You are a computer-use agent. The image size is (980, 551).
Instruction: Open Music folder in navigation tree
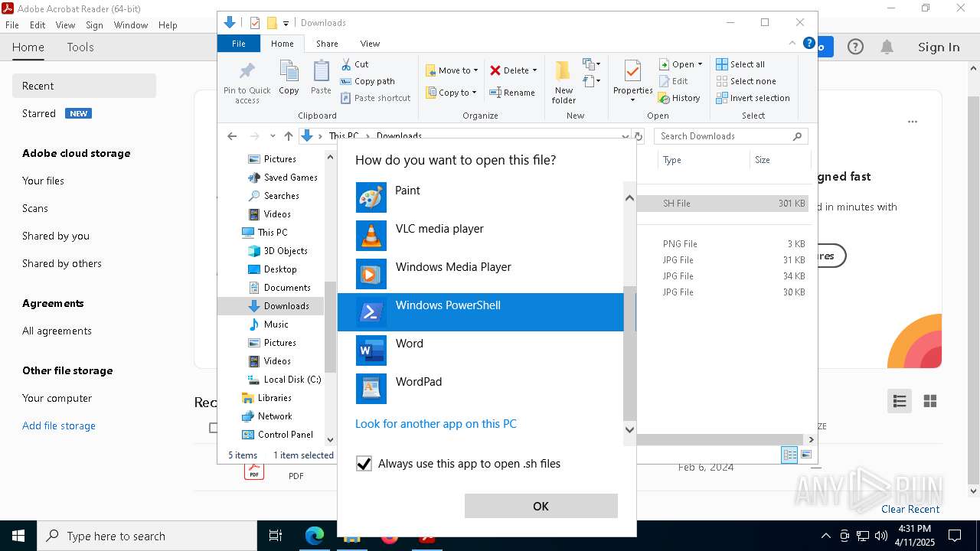point(269,324)
